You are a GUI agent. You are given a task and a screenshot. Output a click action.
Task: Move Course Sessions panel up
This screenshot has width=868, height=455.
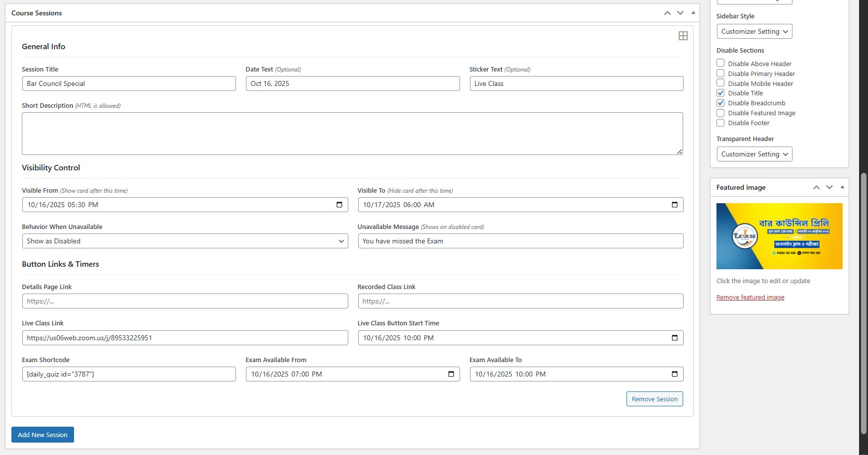pyautogui.click(x=667, y=13)
